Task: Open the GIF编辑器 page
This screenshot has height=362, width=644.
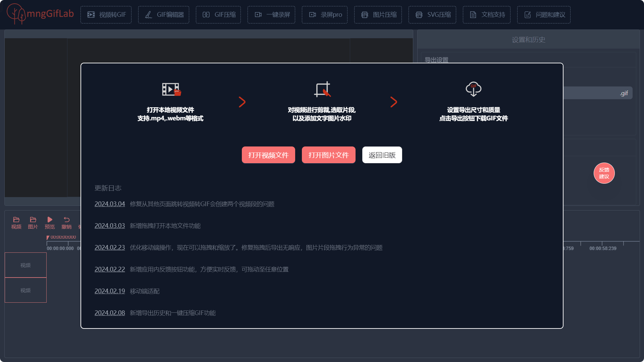Action: (x=164, y=15)
